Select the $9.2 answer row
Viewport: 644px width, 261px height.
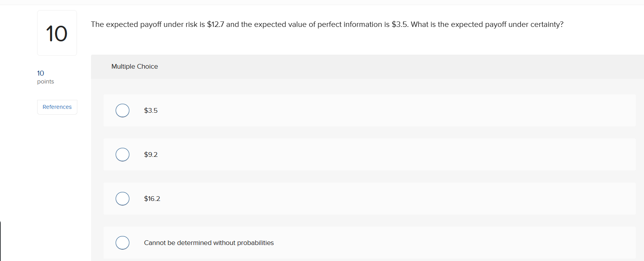[313, 154]
